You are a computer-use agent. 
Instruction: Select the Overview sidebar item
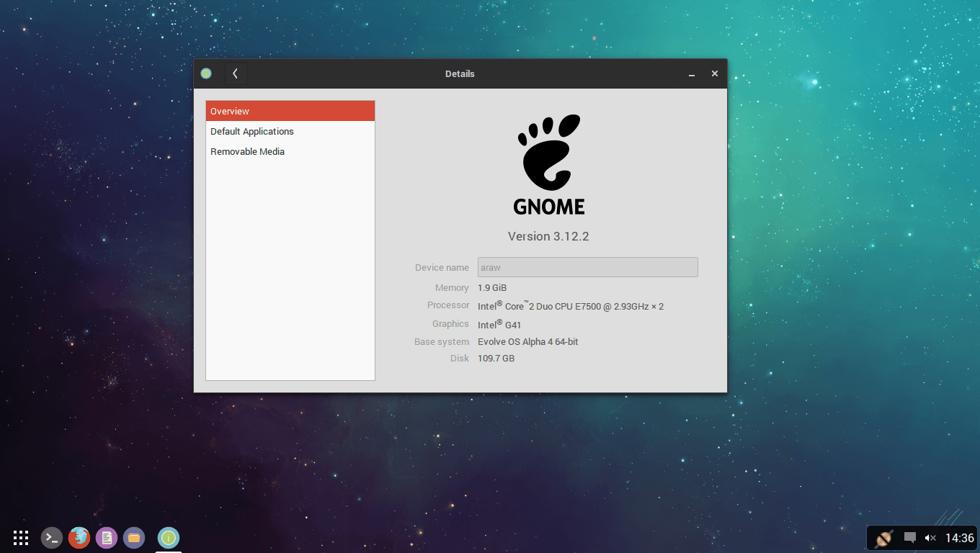tap(290, 111)
